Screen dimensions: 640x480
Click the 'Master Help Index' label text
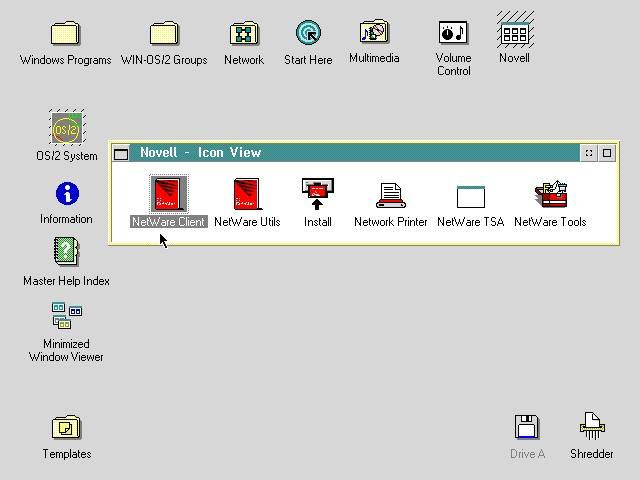point(67,281)
